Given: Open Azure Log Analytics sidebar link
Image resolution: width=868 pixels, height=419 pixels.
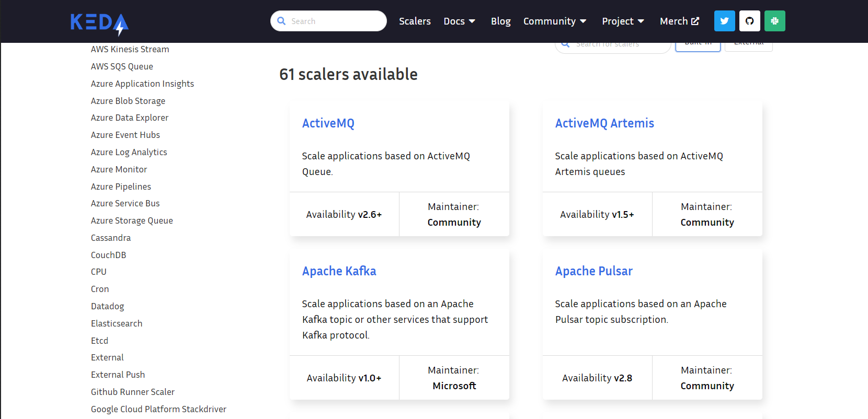Looking at the screenshot, I should pyautogui.click(x=129, y=152).
